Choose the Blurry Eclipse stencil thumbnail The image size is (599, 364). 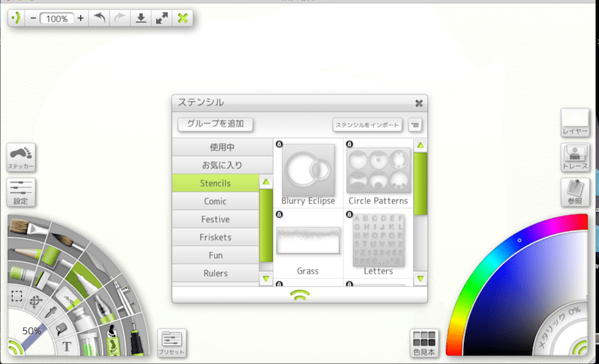[x=308, y=170]
